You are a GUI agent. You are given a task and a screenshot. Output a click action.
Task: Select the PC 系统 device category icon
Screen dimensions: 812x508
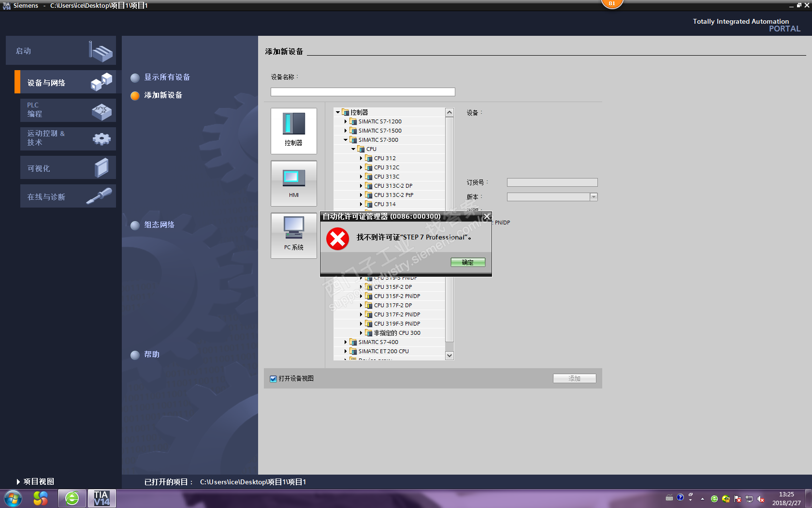(x=294, y=236)
